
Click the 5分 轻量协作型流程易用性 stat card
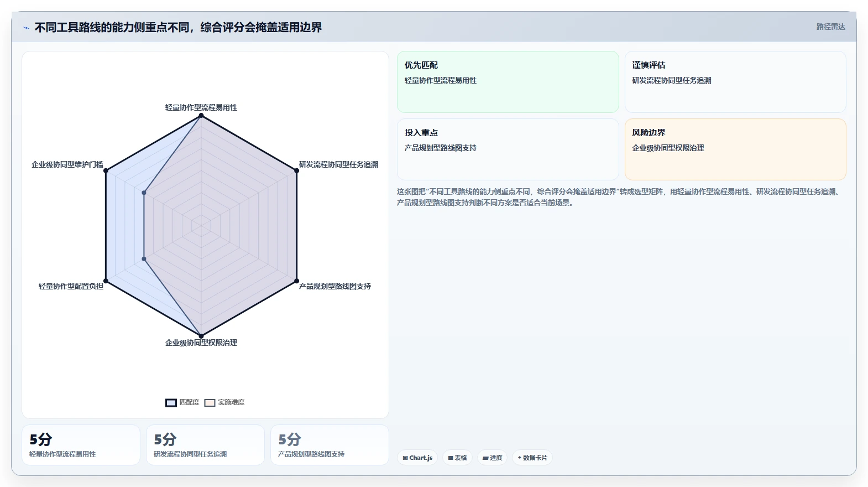click(81, 445)
